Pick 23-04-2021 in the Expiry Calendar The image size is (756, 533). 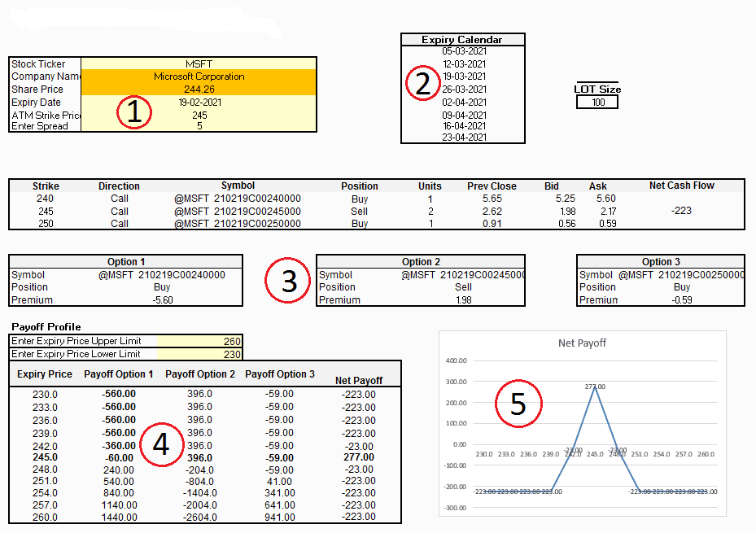pyautogui.click(x=464, y=138)
